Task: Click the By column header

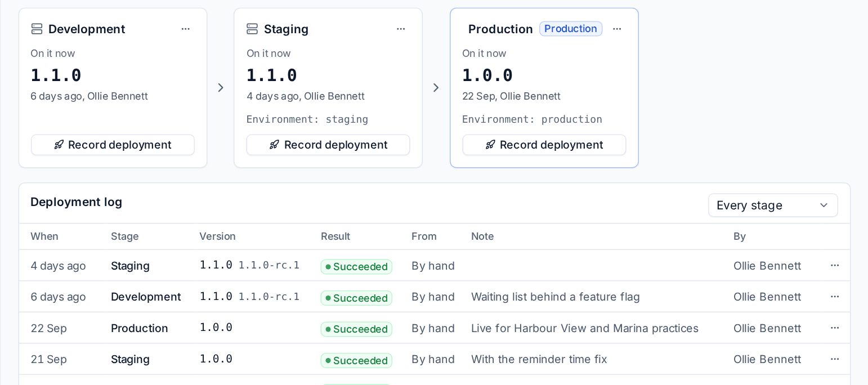Action: (740, 236)
